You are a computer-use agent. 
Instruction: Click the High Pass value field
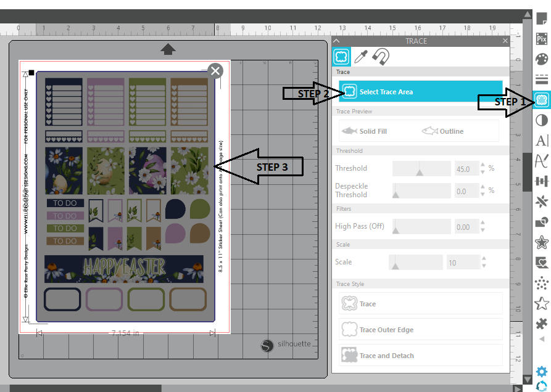466,227
